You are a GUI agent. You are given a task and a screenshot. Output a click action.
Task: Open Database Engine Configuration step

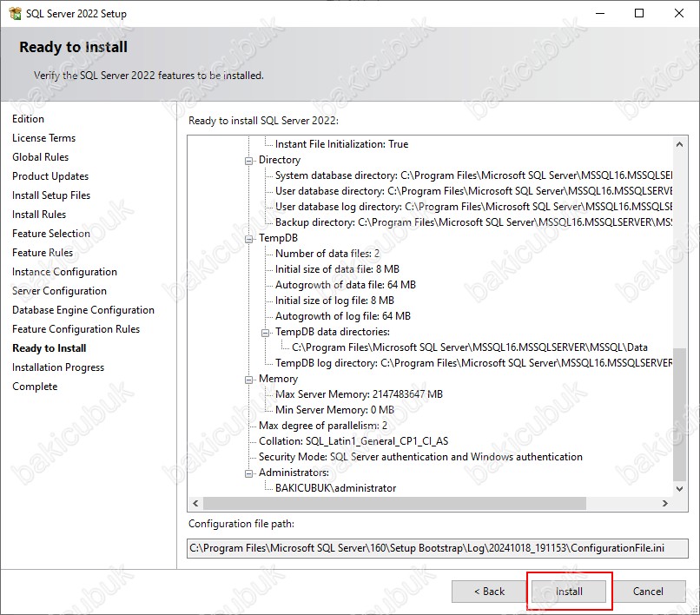coord(83,310)
